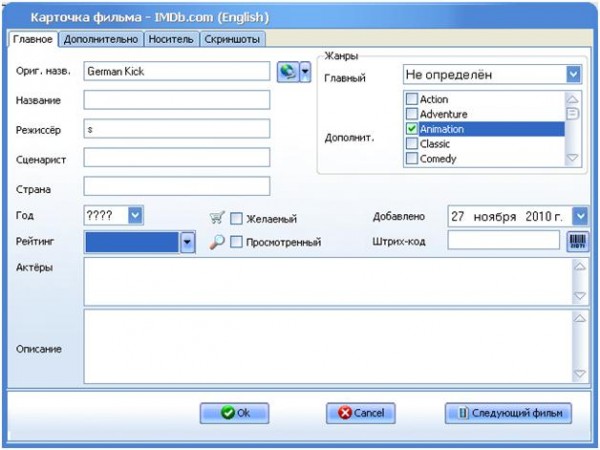Switch to the Дополнительно tab
Screen dimensions: 600x450
[x=101, y=39]
